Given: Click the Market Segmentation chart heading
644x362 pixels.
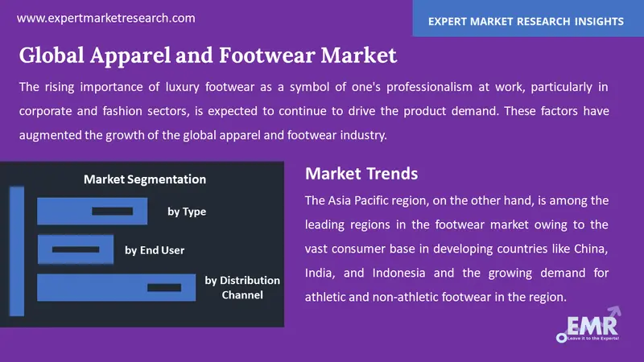Looking at the screenshot, I should click(x=145, y=179).
